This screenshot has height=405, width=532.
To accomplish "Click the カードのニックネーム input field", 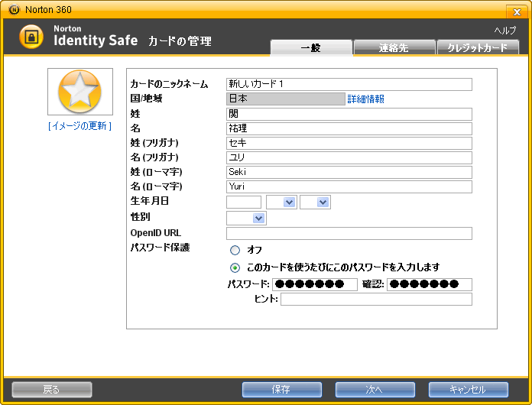I will point(349,84).
